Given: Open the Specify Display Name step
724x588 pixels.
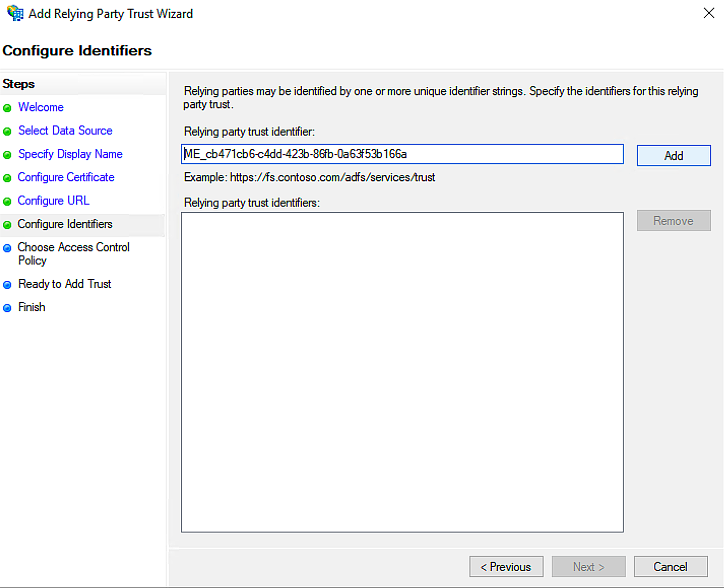Looking at the screenshot, I should 70,154.
